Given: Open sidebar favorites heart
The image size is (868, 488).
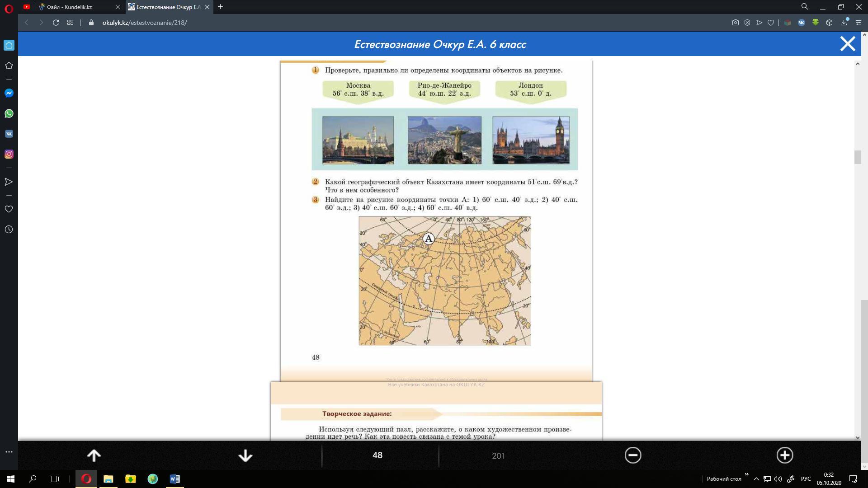Looking at the screenshot, I should coord(9,209).
